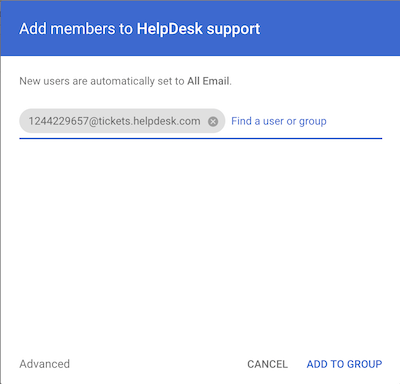Open the Advanced options
Viewport: 400px width, 384px height.
point(44,364)
